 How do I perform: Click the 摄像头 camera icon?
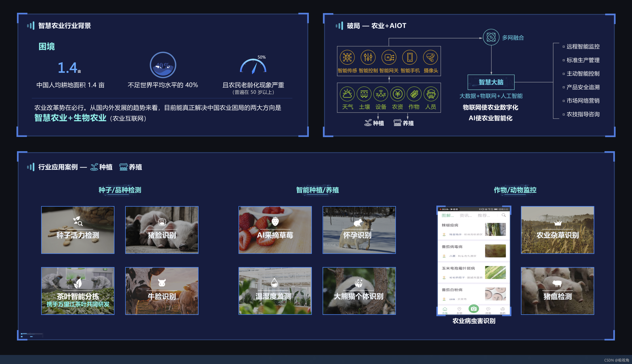pyautogui.click(x=430, y=58)
